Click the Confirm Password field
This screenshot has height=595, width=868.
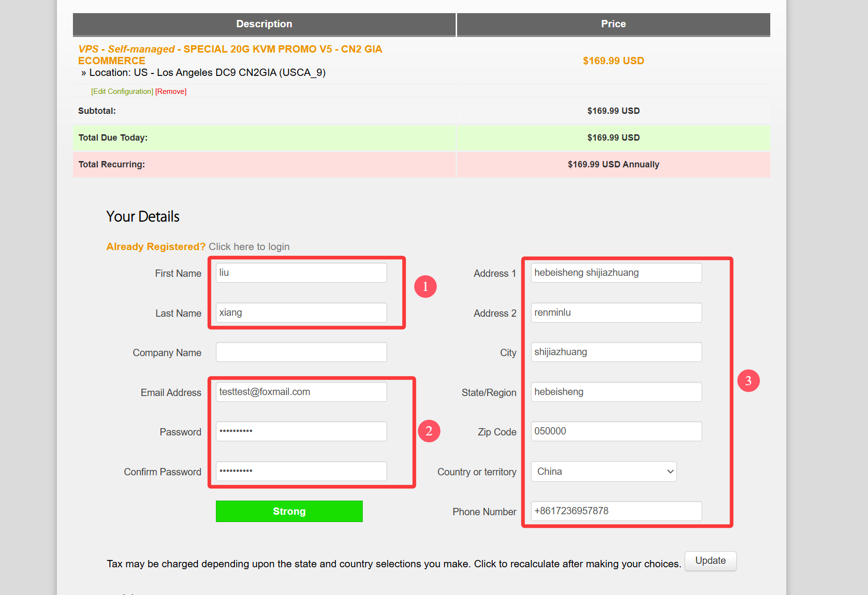point(301,471)
